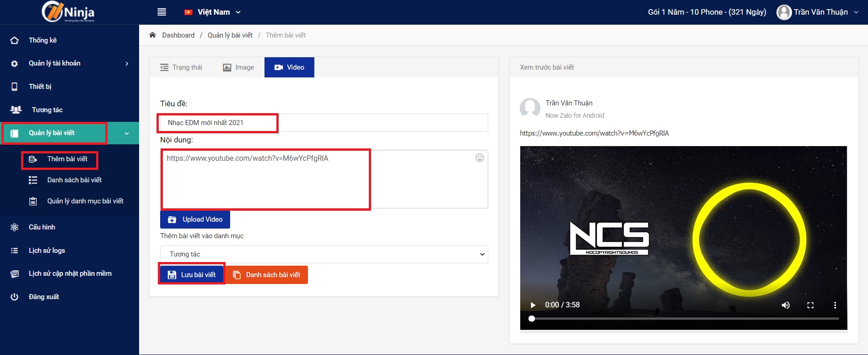The height and width of the screenshot is (355, 868).
Task: Click the Tương tác people icon
Action: (16, 110)
